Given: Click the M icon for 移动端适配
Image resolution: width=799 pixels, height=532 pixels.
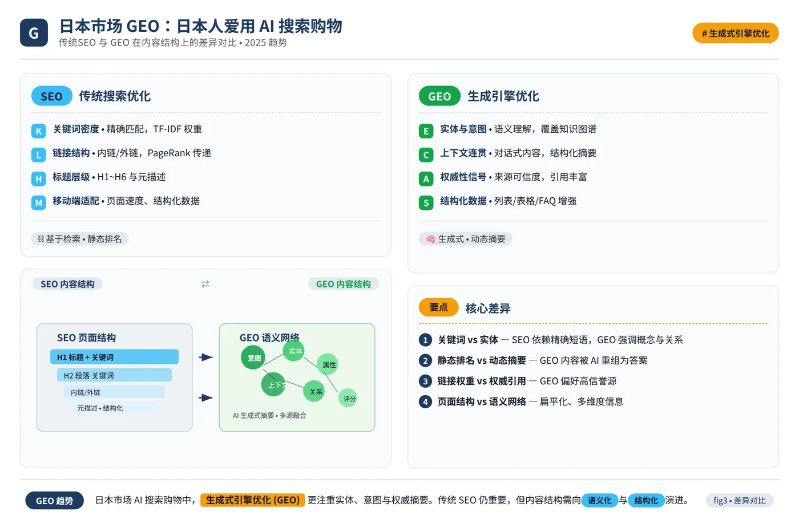Looking at the screenshot, I should click(38, 202).
